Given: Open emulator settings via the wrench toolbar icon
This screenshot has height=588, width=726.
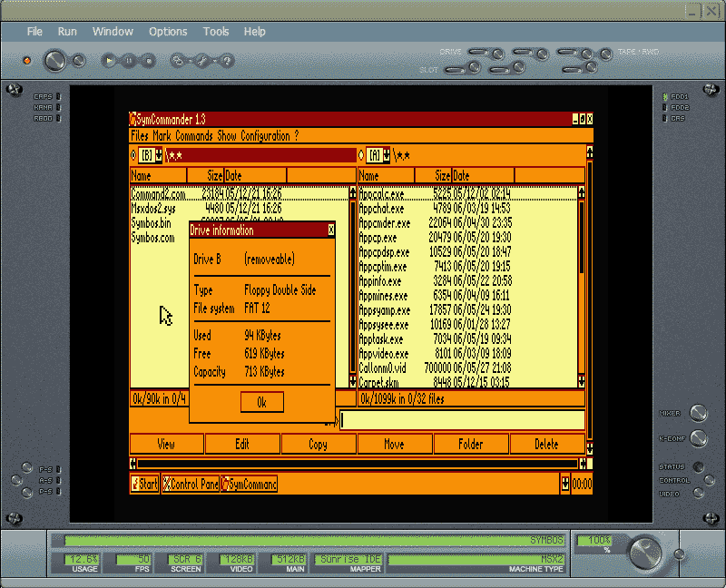Looking at the screenshot, I should coord(201,60).
